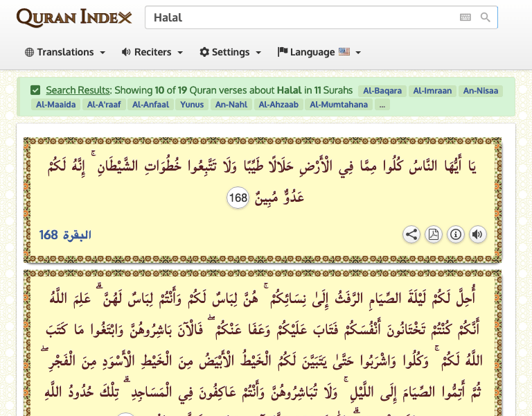This screenshot has width=532, height=416.
Task: Click into the Halal search field
Action: (298, 18)
